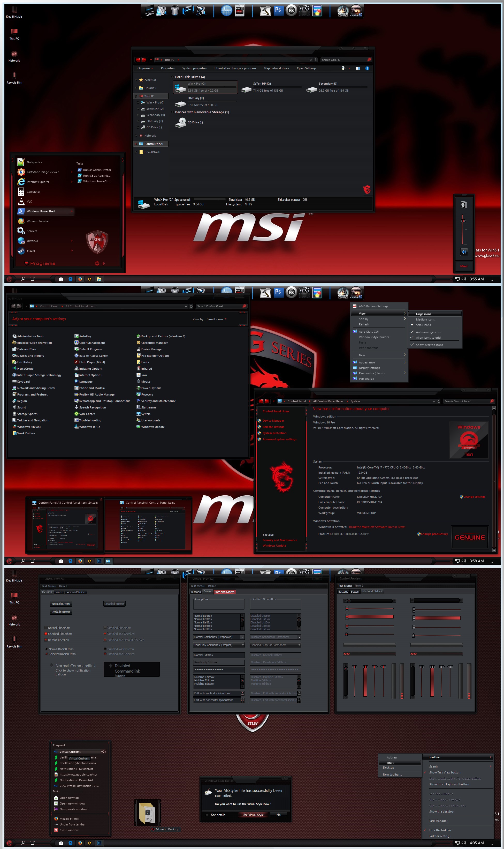Mute sound with the speaker icon in the volume flyout
The height and width of the screenshot is (849, 504).
click(464, 252)
